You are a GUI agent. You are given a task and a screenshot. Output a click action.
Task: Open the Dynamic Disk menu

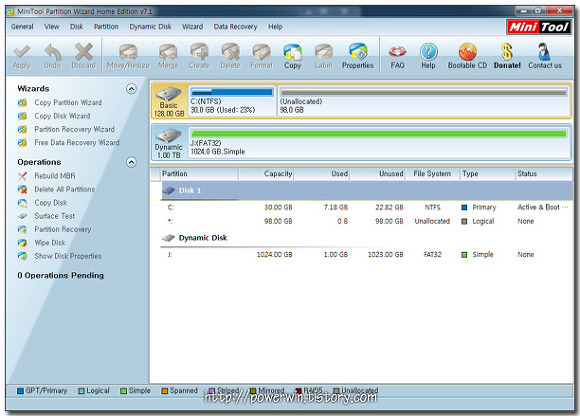point(150,27)
